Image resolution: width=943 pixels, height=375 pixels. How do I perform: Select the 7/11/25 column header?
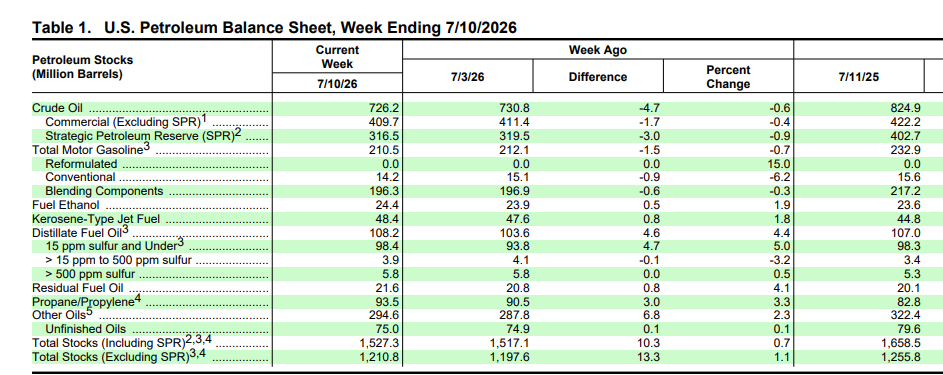pos(858,77)
